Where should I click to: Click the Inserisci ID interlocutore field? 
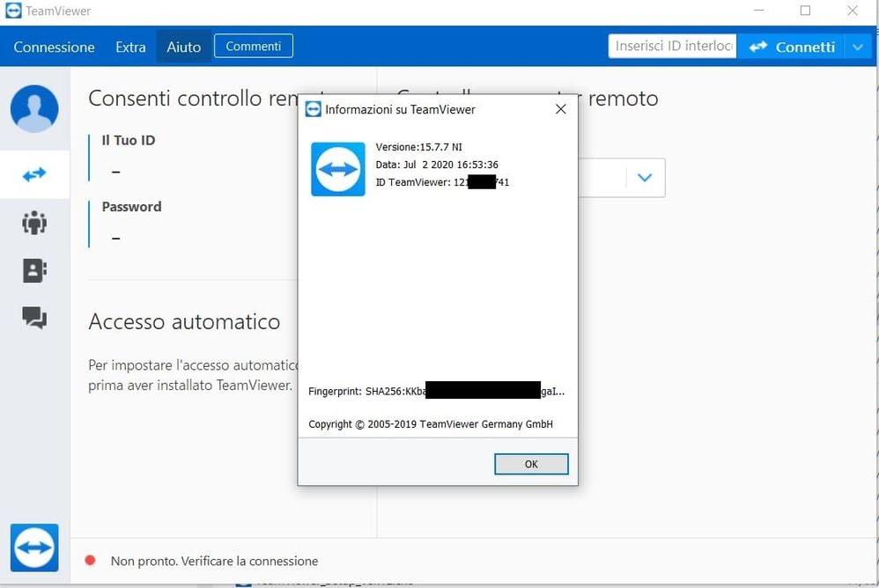point(672,46)
